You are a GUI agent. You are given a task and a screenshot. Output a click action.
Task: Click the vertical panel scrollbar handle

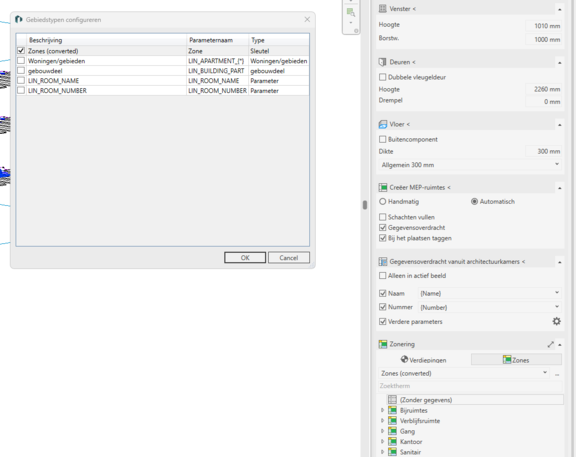pyautogui.click(x=365, y=205)
